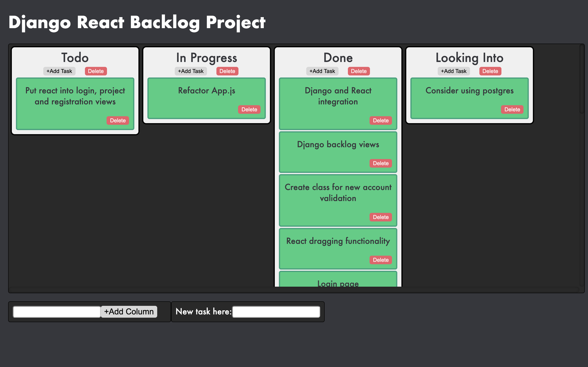The width and height of the screenshot is (588, 367).
Task: Delete the 'Consider using postgres' task card
Action: tap(512, 109)
